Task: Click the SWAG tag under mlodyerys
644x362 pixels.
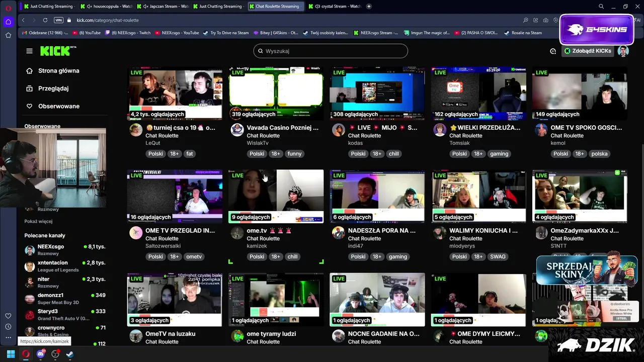Action: pos(498,257)
